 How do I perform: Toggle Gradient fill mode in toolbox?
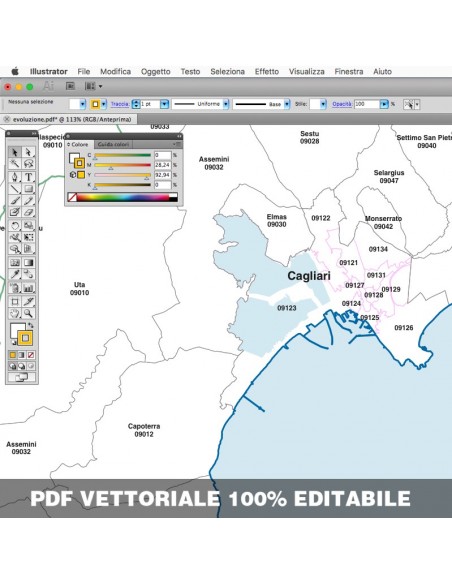pos(22,355)
